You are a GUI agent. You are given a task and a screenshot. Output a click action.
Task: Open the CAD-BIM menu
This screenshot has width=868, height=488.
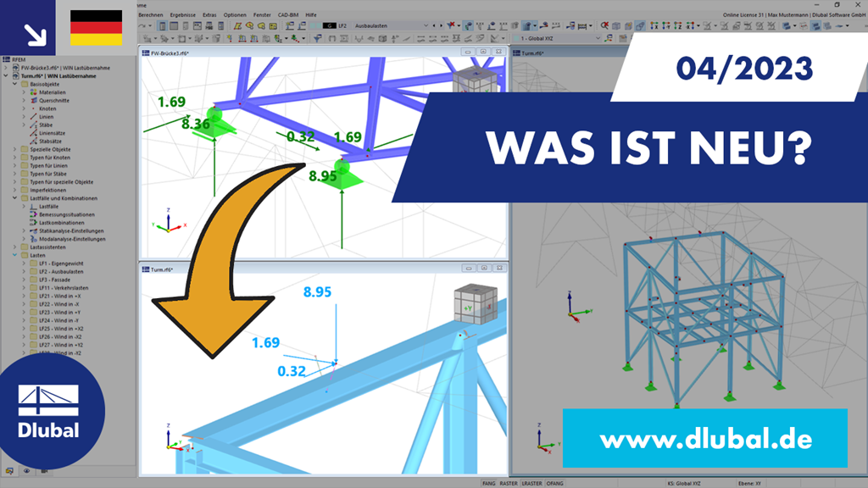pos(288,15)
